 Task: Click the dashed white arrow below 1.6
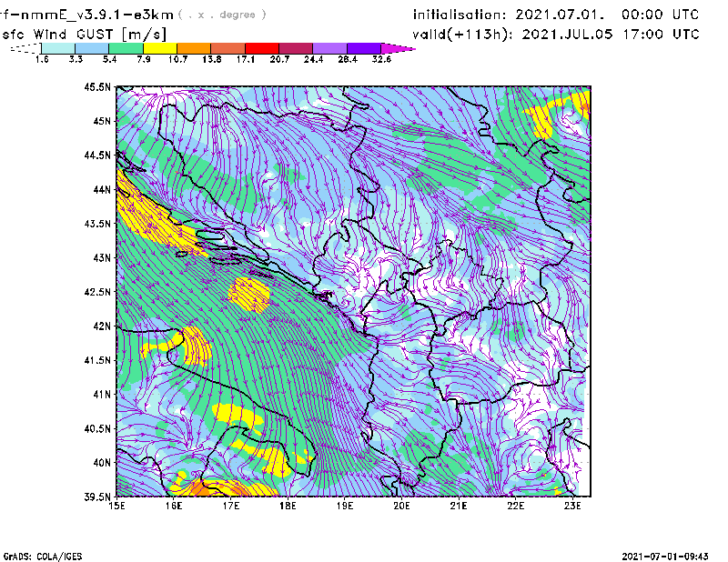click(25, 48)
